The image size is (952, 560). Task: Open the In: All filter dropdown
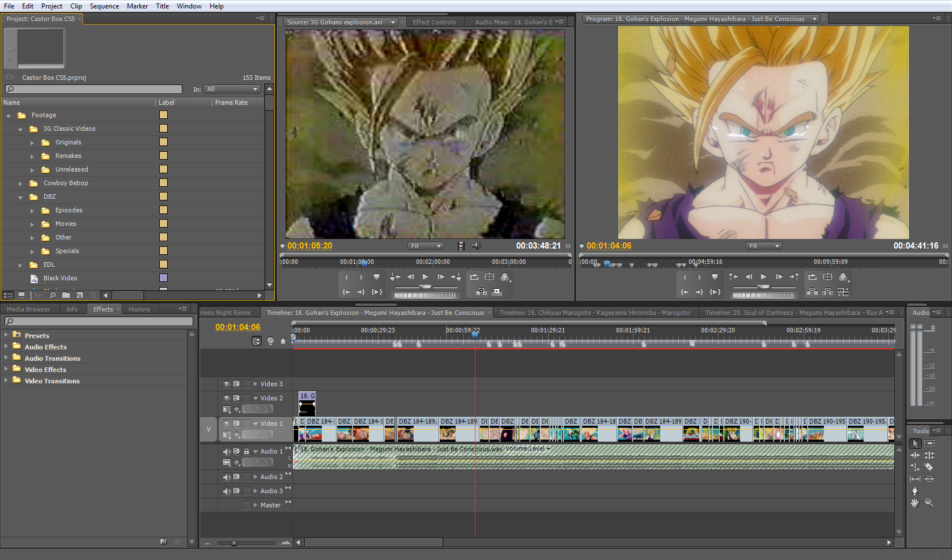[x=232, y=89]
